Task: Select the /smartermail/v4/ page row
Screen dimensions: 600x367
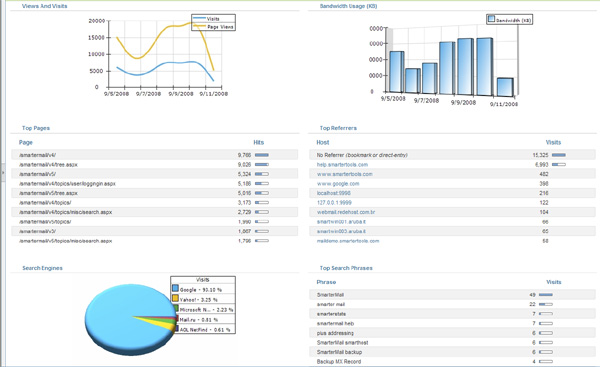Action: pyautogui.click(x=155, y=155)
